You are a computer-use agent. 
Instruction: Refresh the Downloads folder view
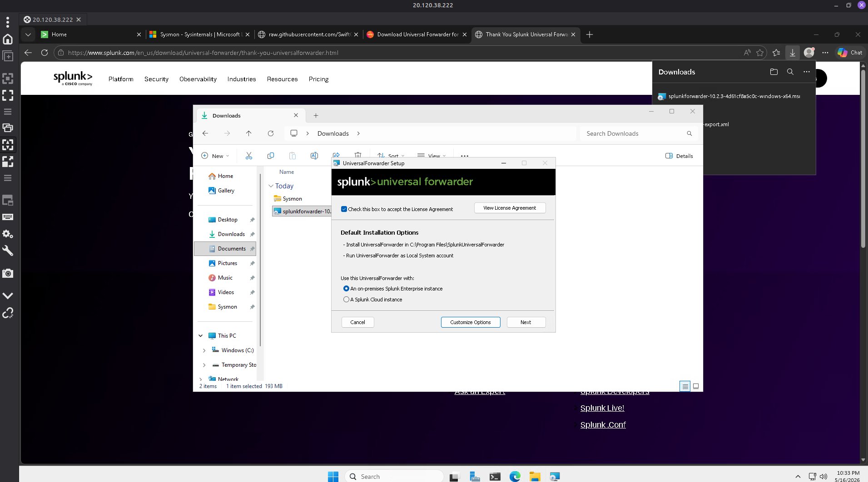271,133
